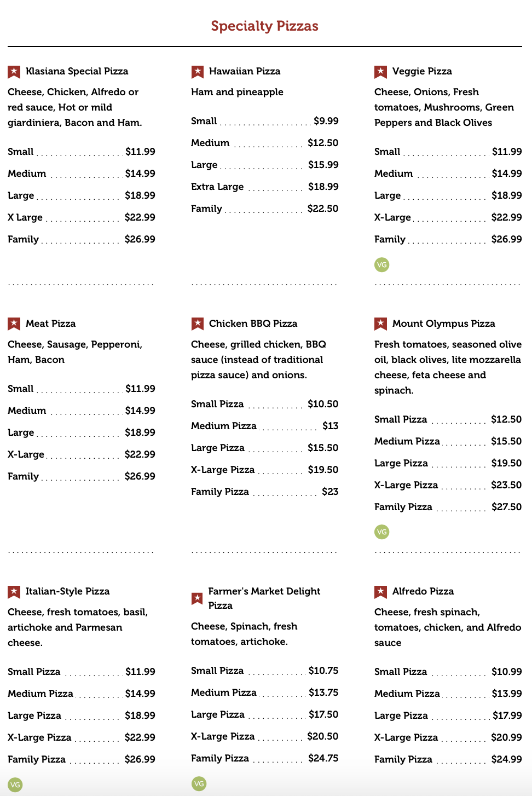The height and width of the screenshot is (796, 532).
Task: Click the star icon by Alfredo Pizza
Action: [381, 592]
